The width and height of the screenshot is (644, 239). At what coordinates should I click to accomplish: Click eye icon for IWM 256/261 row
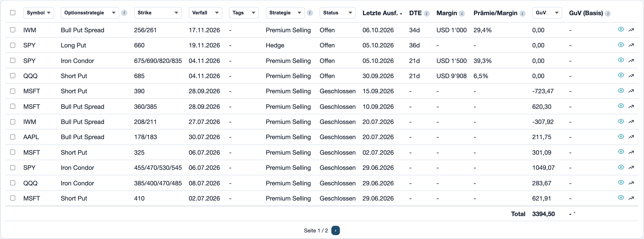click(x=621, y=30)
